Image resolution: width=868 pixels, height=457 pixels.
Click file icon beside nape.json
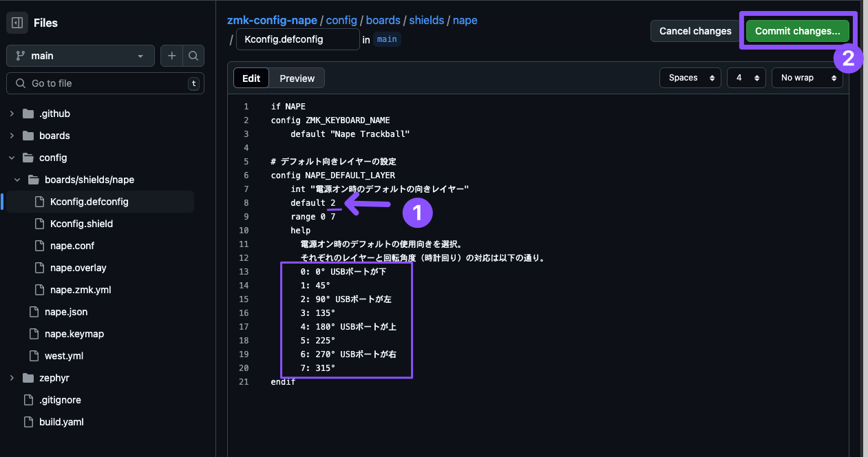tap(34, 312)
